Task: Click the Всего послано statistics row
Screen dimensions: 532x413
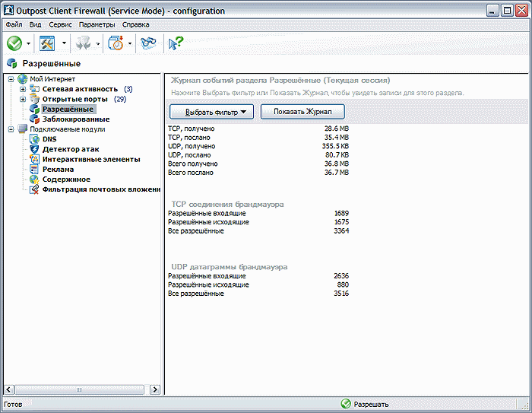Action: (x=258, y=173)
